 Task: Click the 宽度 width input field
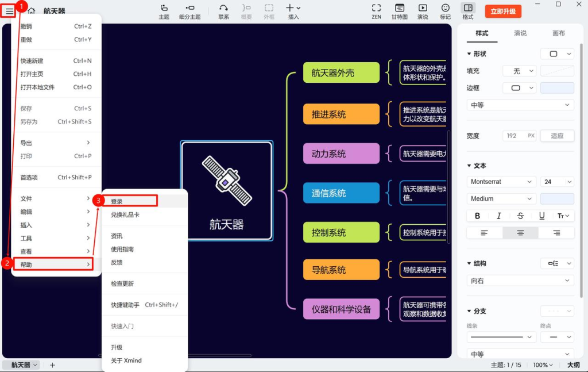point(519,136)
